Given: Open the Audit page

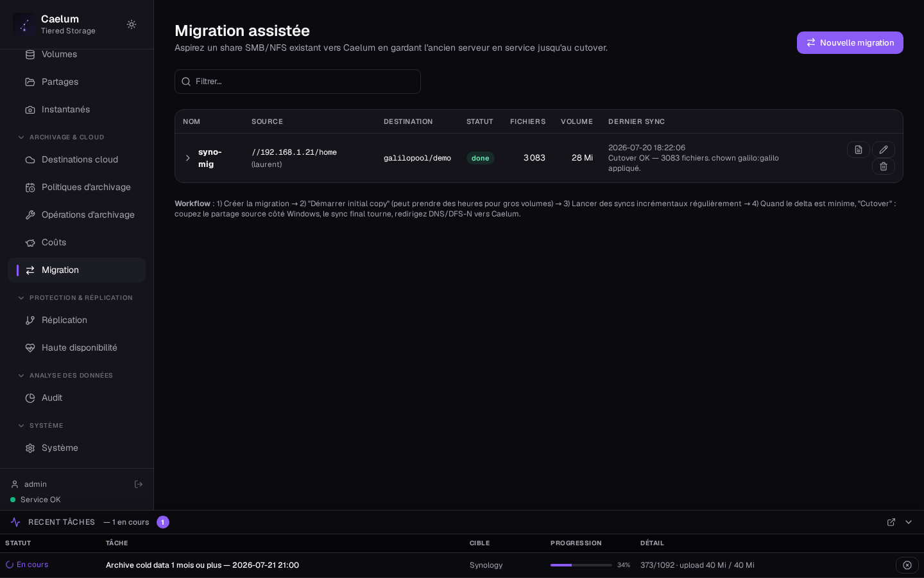Looking at the screenshot, I should [76, 398].
